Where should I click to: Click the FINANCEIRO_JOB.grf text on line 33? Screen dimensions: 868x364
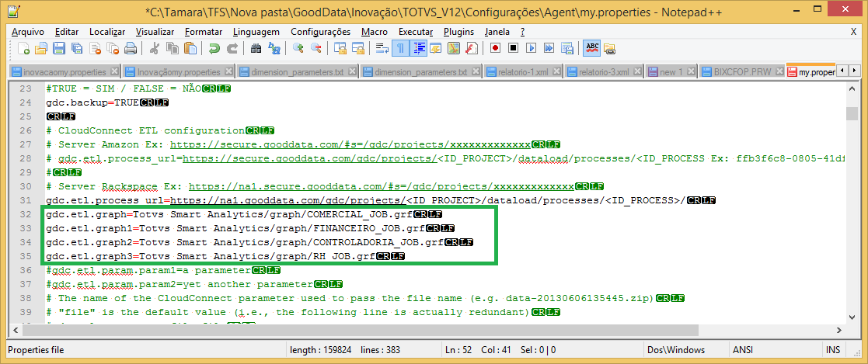point(368,227)
